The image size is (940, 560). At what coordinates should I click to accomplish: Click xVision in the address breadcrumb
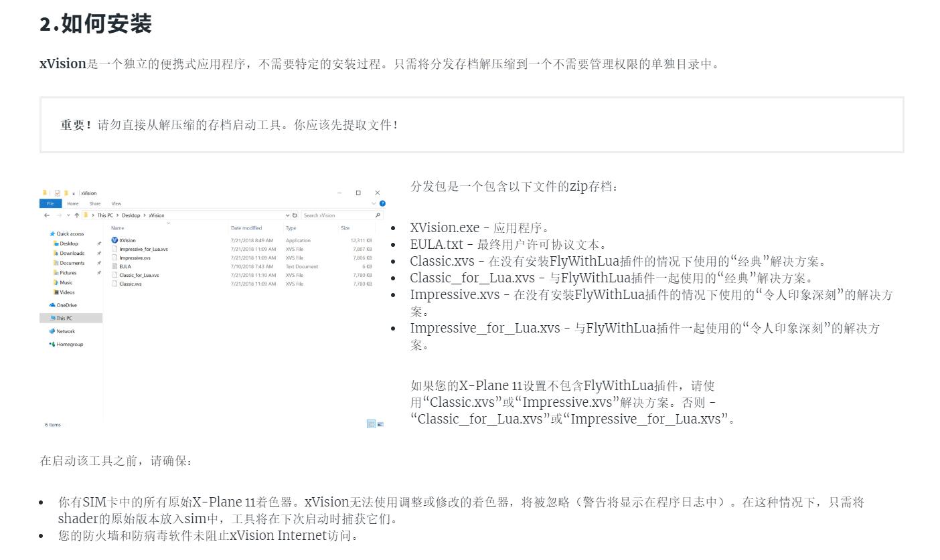tap(156, 215)
